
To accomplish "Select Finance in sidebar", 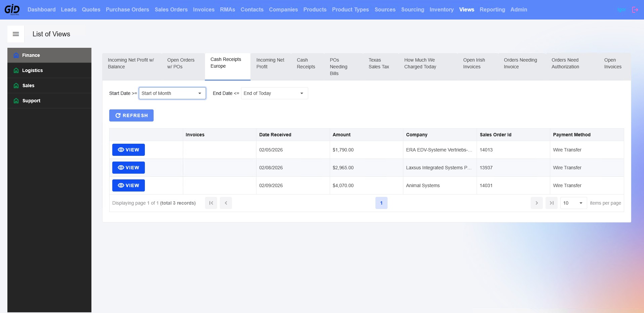I will [49, 55].
